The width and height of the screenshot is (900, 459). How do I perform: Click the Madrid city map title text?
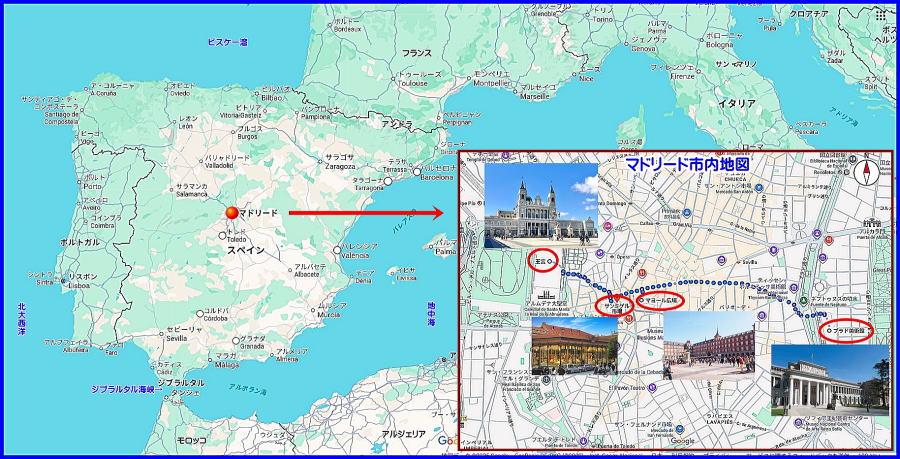click(x=687, y=164)
